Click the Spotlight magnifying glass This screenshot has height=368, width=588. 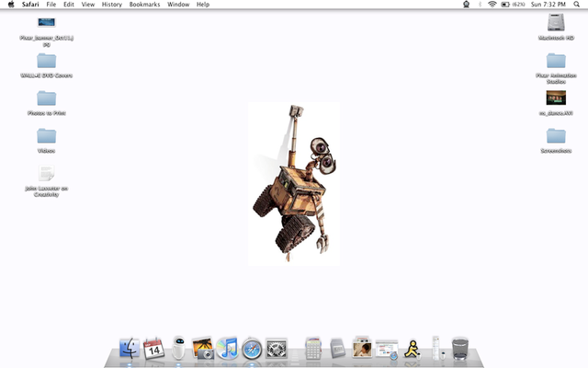[x=578, y=5]
